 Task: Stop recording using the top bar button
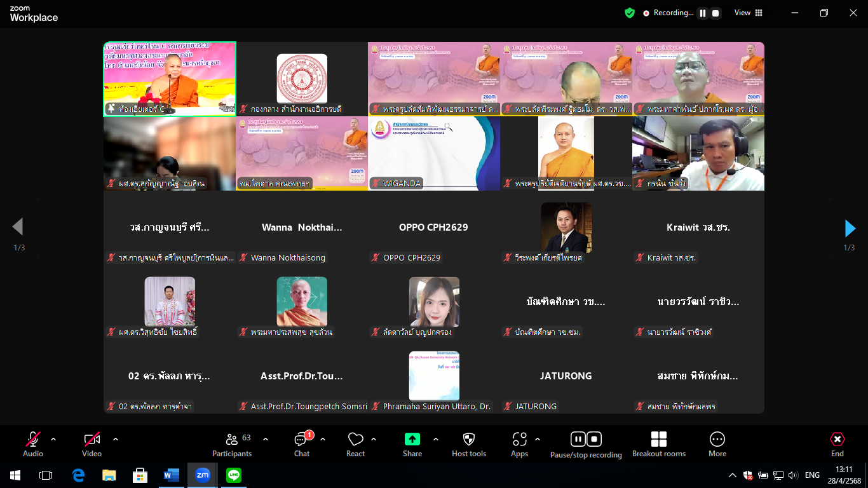(715, 13)
